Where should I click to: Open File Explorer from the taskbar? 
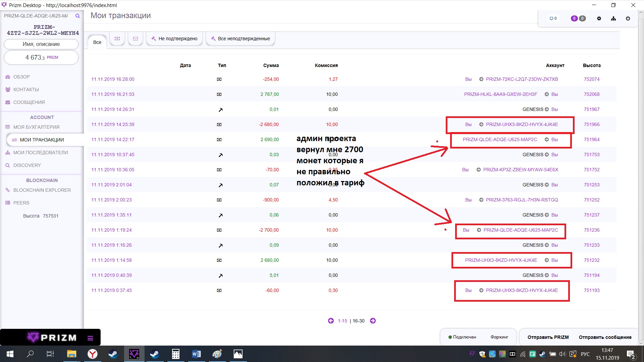tap(71, 354)
